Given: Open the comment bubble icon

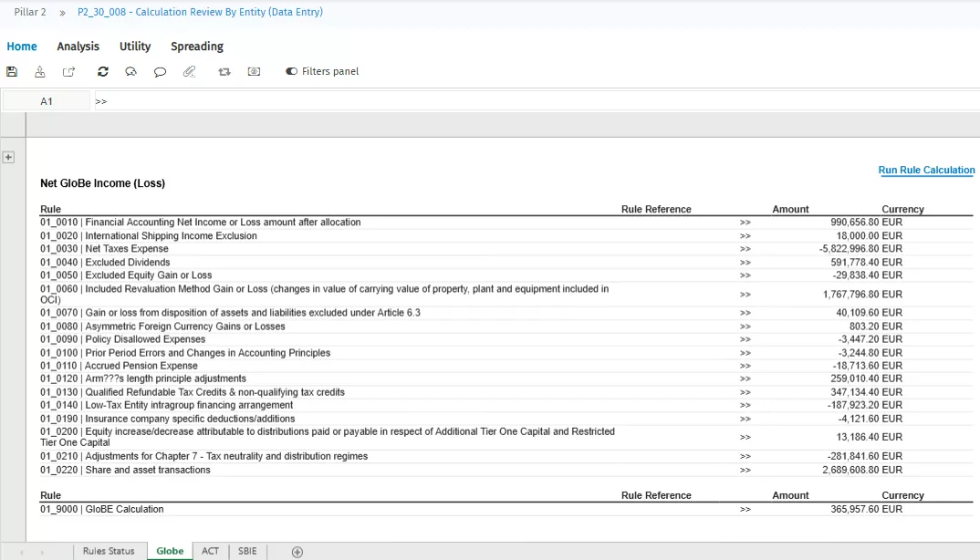Looking at the screenshot, I should (x=160, y=72).
